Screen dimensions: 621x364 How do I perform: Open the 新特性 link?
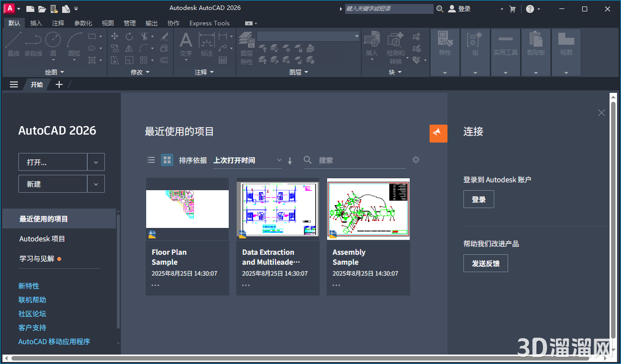pyautogui.click(x=29, y=286)
